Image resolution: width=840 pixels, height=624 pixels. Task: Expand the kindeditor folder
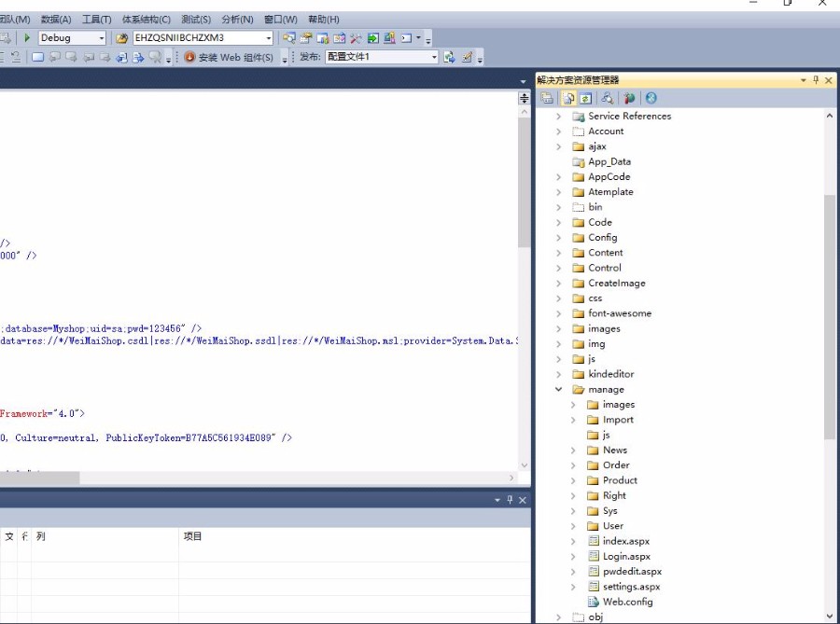click(x=558, y=374)
